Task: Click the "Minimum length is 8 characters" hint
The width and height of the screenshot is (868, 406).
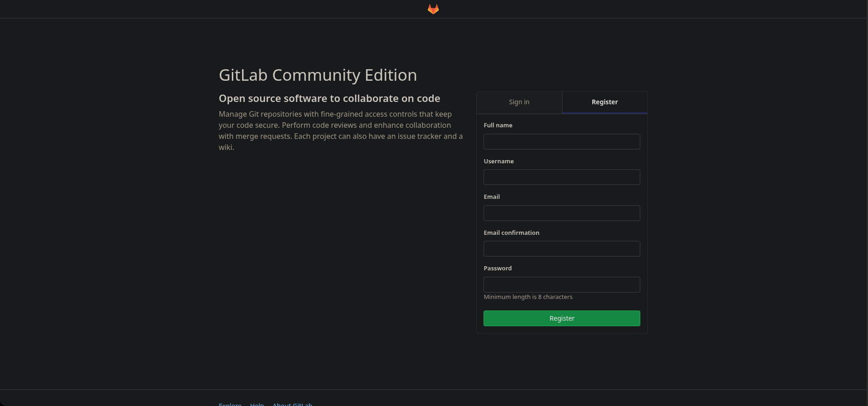Action: pos(528,297)
